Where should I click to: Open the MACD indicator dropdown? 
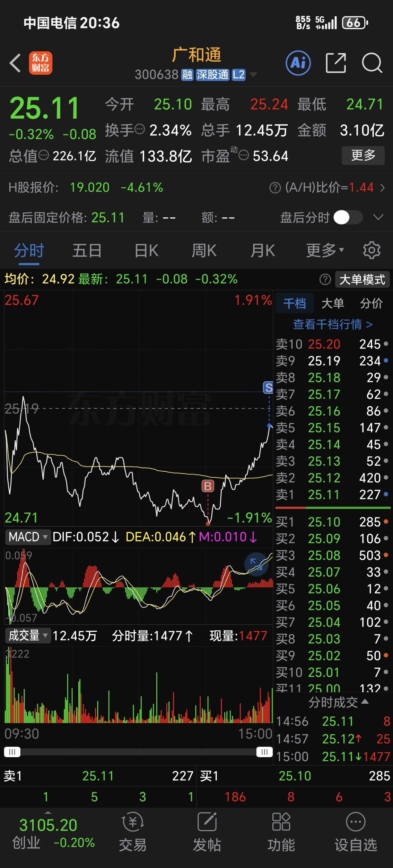click(x=28, y=537)
